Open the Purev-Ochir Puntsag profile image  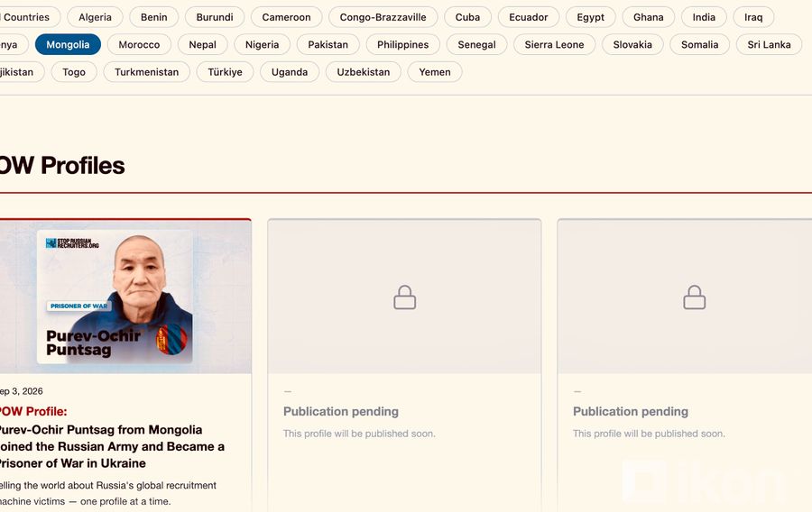125,297
